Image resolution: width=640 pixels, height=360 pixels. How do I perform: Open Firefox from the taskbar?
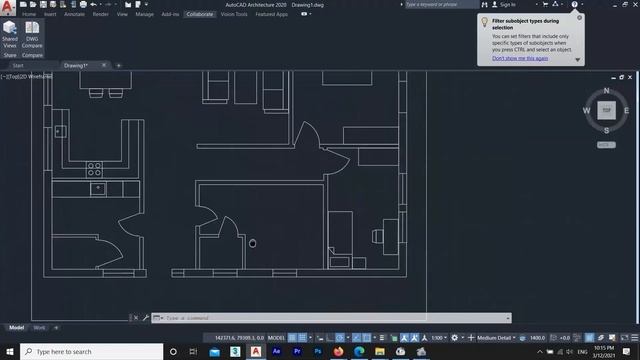(x=338, y=351)
